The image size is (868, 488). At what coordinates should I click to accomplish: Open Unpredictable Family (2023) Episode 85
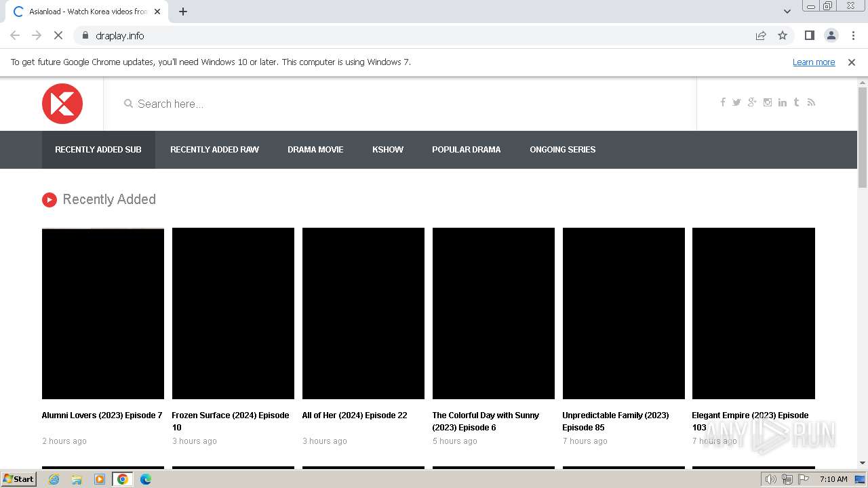616,422
